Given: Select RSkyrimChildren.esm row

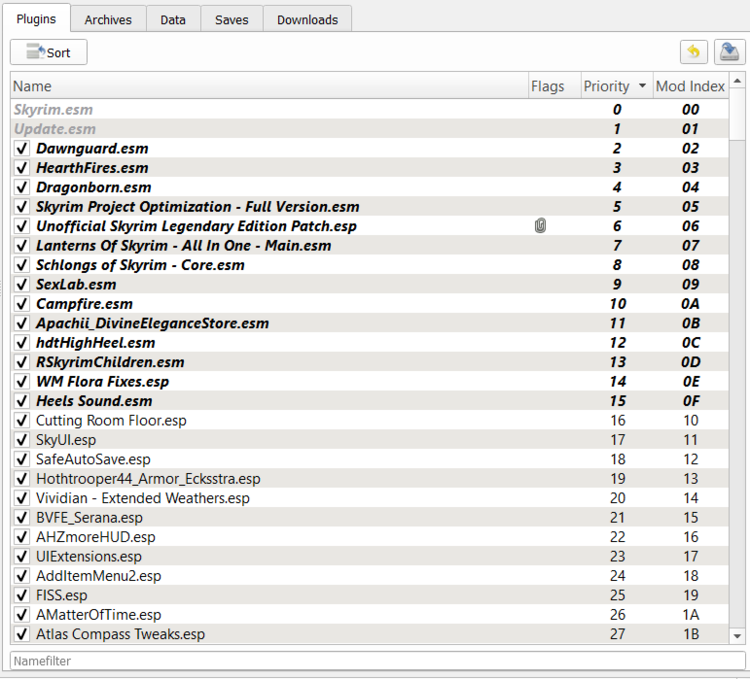Looking at the screenshot, I should tap(370, 362).
